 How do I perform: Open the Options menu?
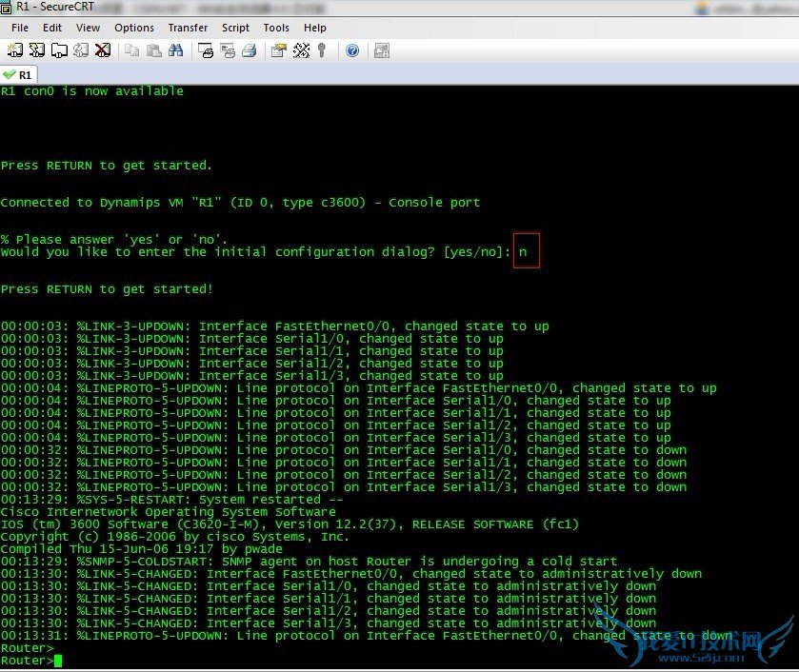pyautogui.click(x=134, y=28)
